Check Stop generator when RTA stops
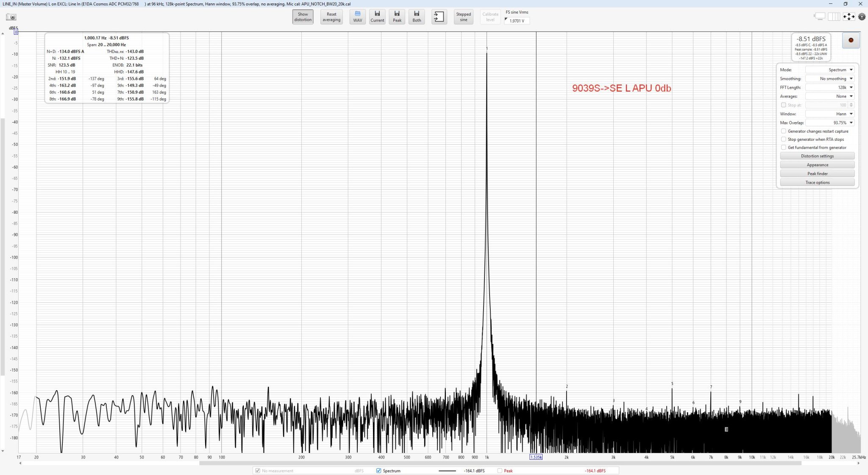 pos(783,140)
